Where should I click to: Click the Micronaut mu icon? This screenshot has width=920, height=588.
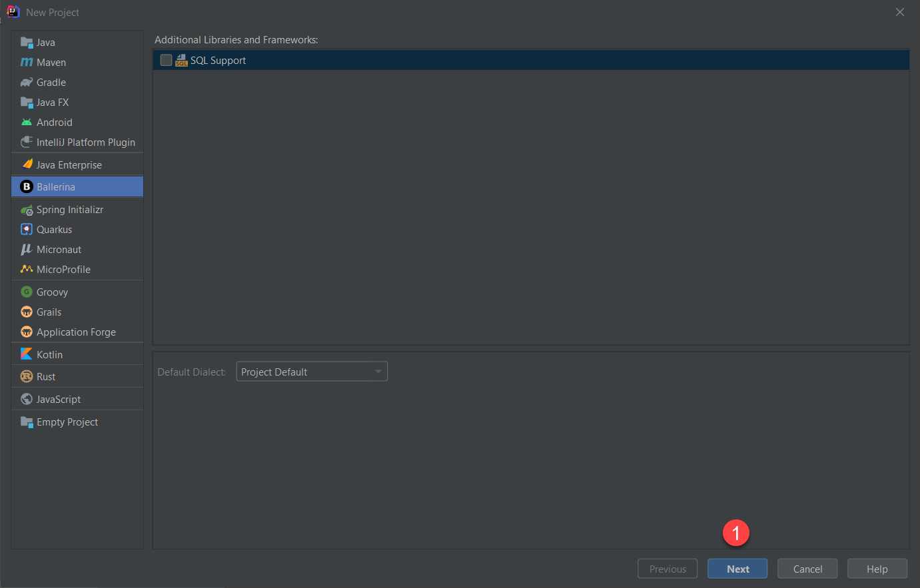(27, 250)
